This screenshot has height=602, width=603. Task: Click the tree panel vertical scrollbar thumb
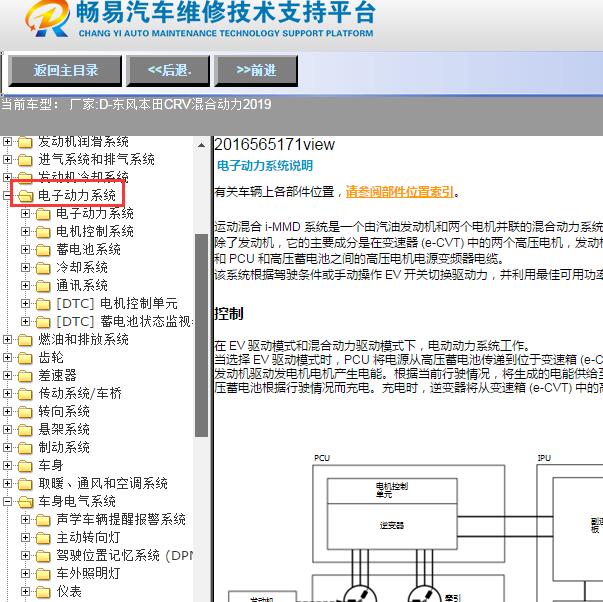coord(201,335)
